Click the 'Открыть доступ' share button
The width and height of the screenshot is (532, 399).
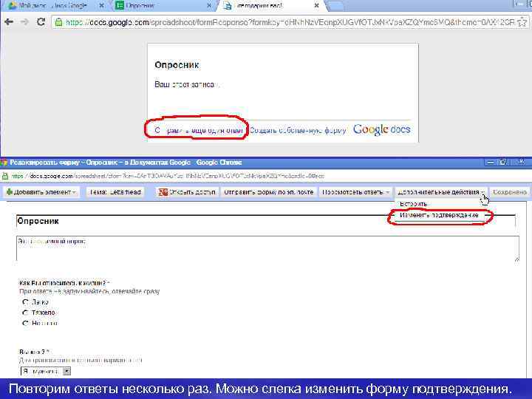tap(187, 192)
